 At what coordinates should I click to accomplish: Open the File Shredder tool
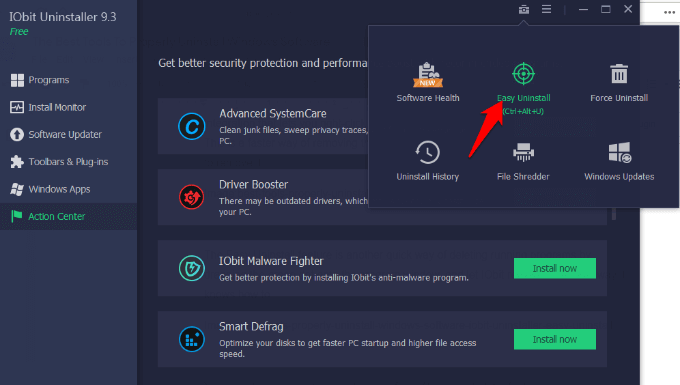pos(523,160)
